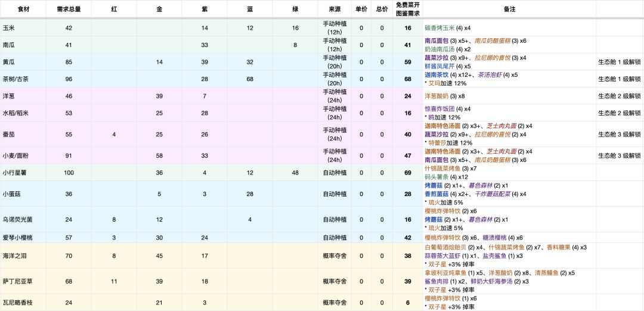644x311 pixels.
Task: Select blue value 68 in 茶树/古茶 row
Action: (x=249, y=79)
